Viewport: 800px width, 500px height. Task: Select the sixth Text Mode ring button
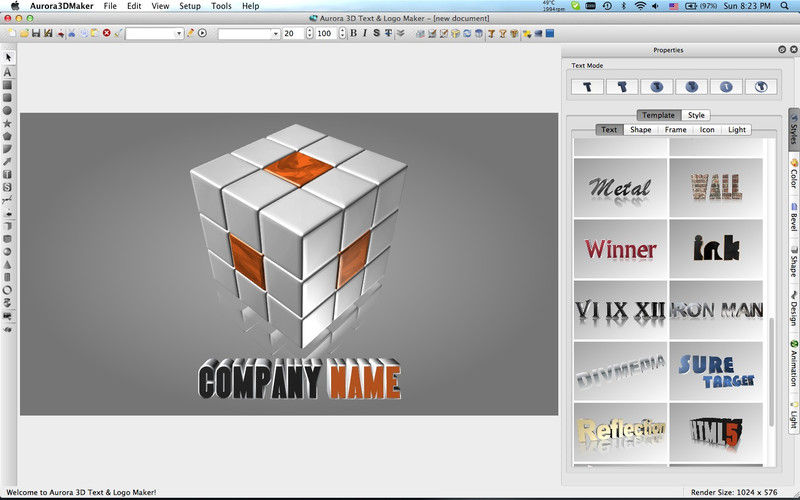[761, 87]
